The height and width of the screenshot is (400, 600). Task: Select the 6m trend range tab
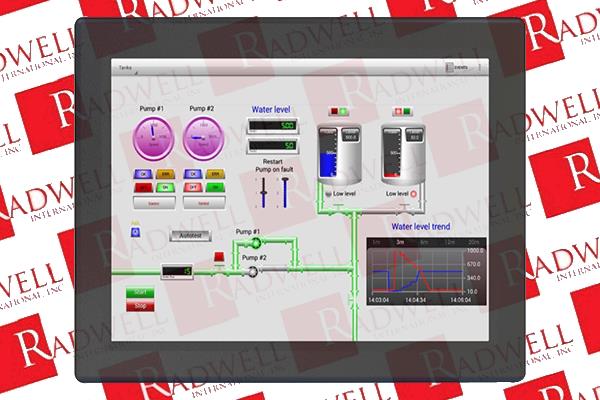424,242
